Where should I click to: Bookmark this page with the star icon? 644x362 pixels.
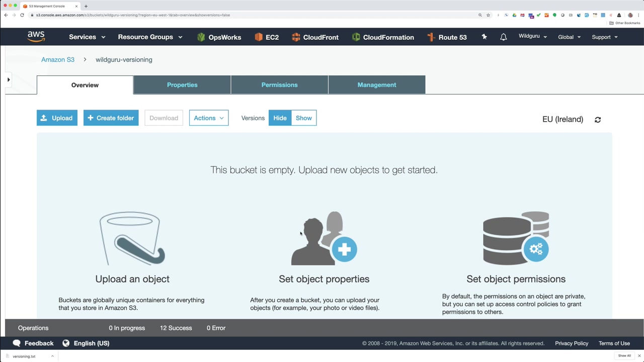click(488, 15)
